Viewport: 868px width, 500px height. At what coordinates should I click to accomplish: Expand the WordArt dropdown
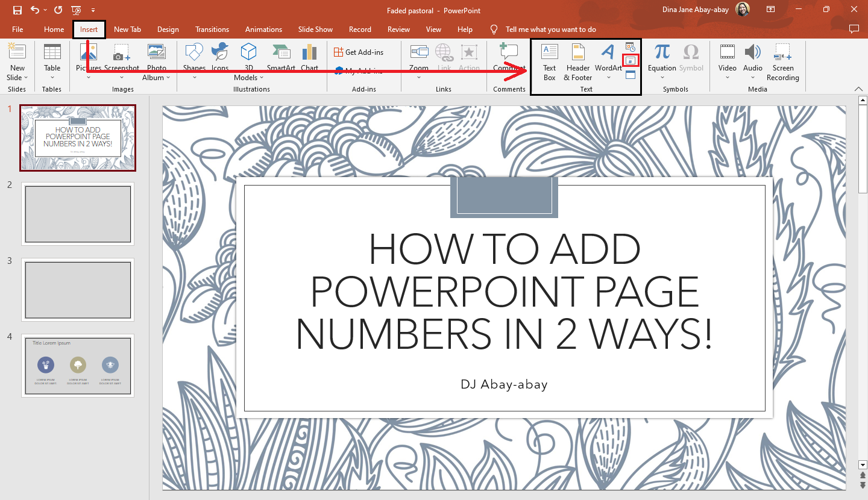pyautogui.click(x=608, y=77)
